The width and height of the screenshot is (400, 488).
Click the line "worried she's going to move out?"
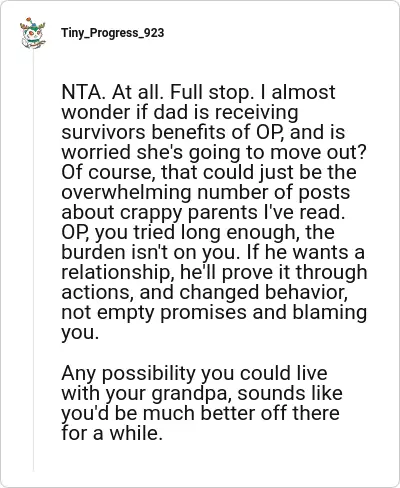tap(214, 152)
